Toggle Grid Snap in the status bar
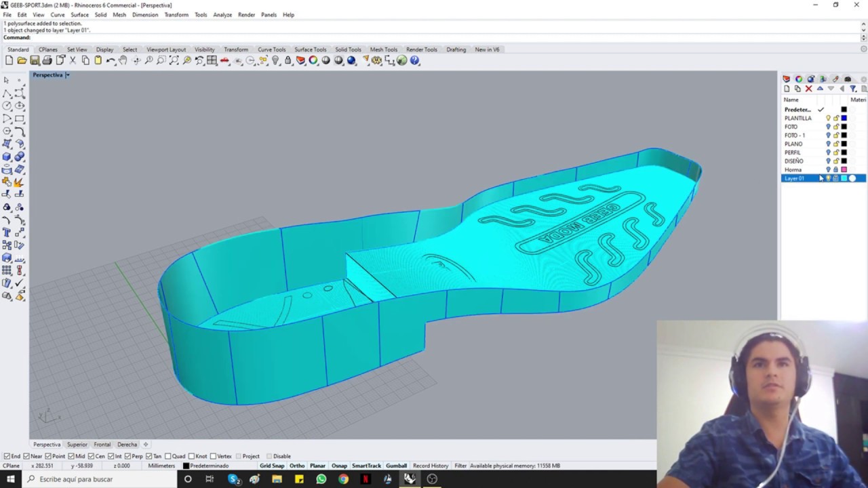The width and height of the screenshot is (868, 488). tap(272, 466)
